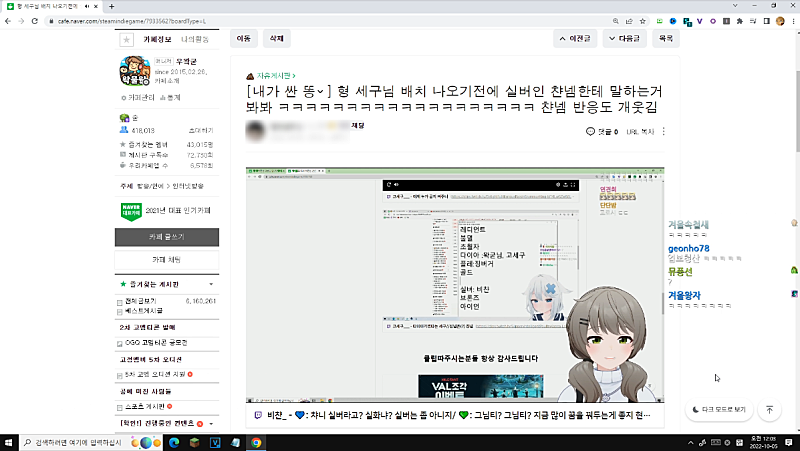Click the page vertical scrollbar
The image size is (800, 451).
(796, 111)
